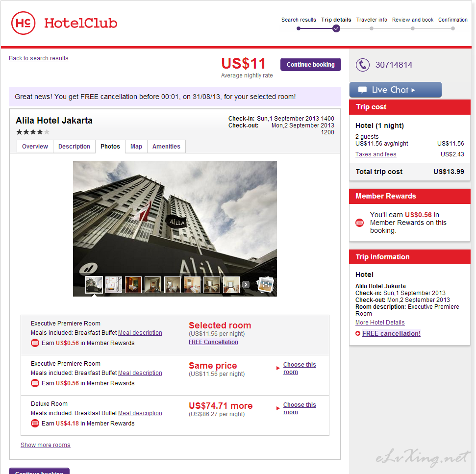This screenshot has width=476, height=474.
Task: Switch to the Overview tab
Action: [35, 147]
